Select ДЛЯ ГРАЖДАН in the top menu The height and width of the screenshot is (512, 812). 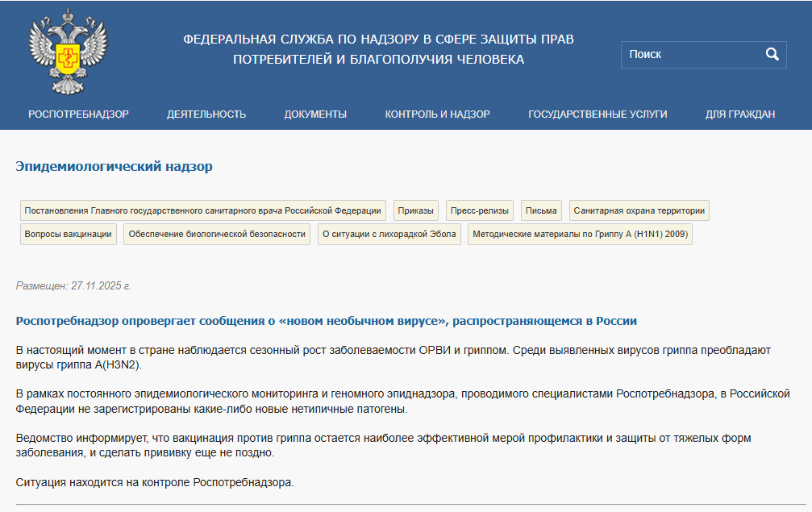click(x=739, y=114)
